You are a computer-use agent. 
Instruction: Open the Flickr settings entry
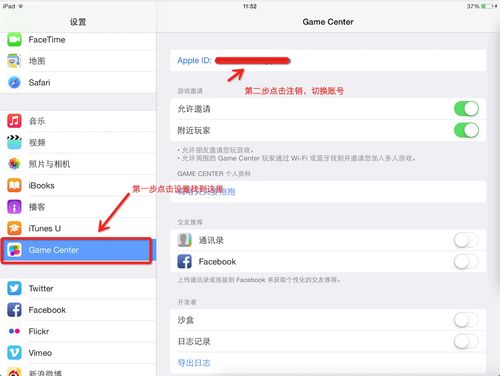(x=78, y=331)
